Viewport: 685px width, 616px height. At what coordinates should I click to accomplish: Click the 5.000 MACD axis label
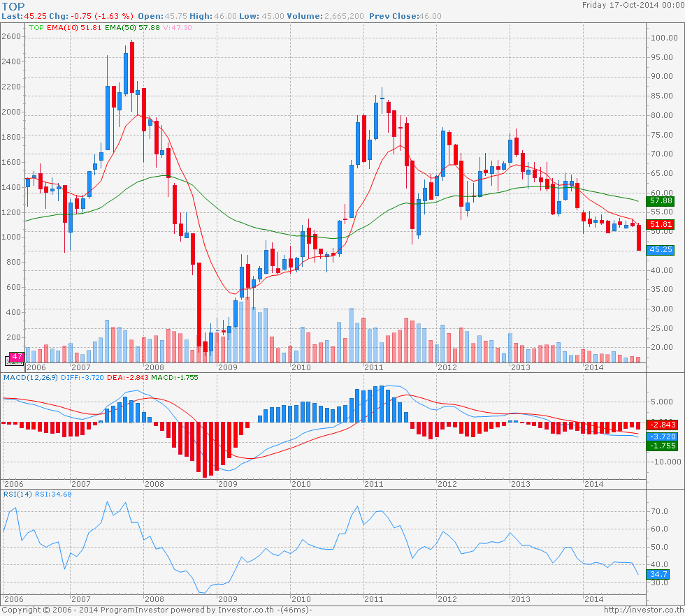tap(661, 401)
